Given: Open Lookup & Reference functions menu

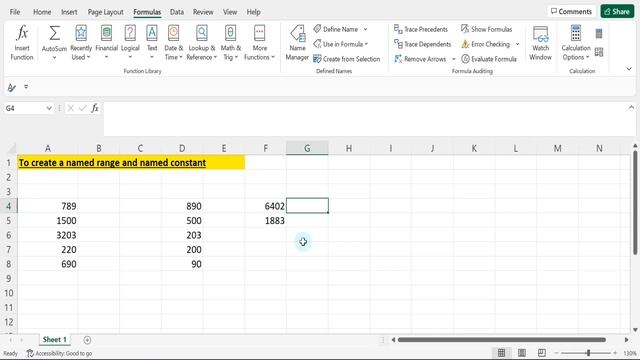Looking at the screenshot, I should 202,43.
